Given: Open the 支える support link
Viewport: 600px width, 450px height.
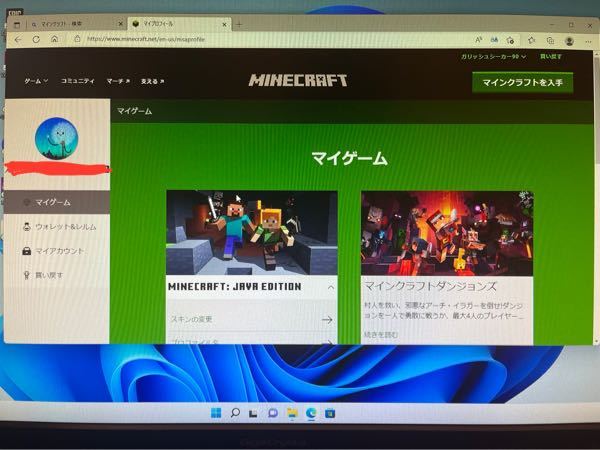Looking at the screenshot, I should [152, 82].
